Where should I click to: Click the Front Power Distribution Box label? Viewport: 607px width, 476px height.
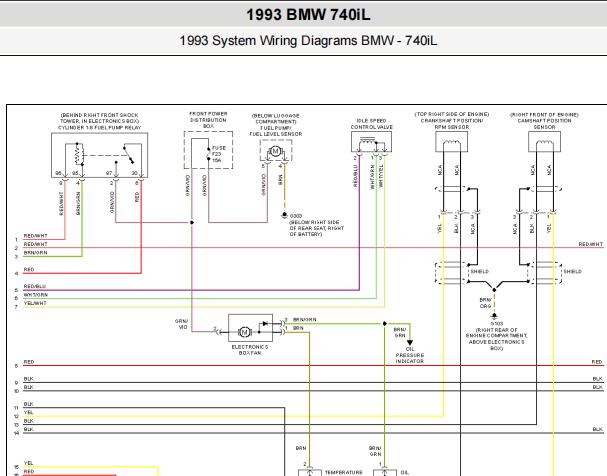click(208, 120)
